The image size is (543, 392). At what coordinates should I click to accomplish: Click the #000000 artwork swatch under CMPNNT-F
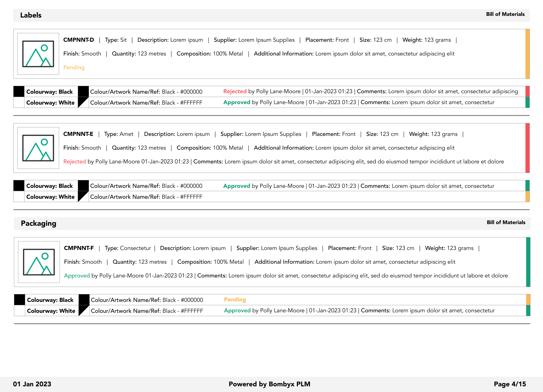coord(84,300)
